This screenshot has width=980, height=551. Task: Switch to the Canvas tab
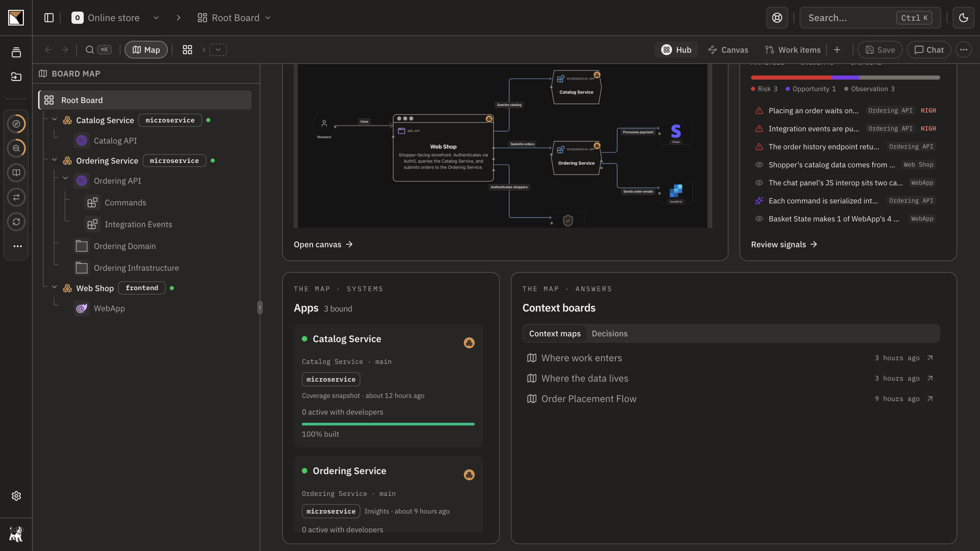[x=728, y=50]
